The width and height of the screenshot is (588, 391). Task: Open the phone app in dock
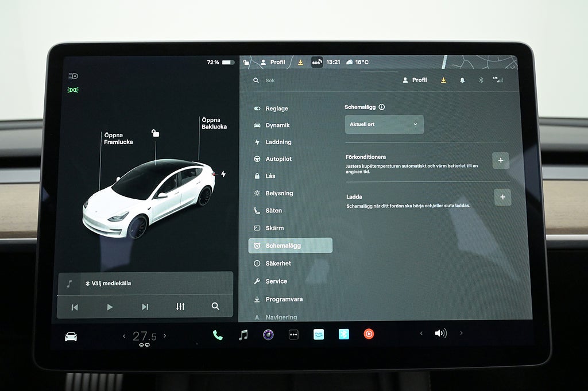[218, 335]
